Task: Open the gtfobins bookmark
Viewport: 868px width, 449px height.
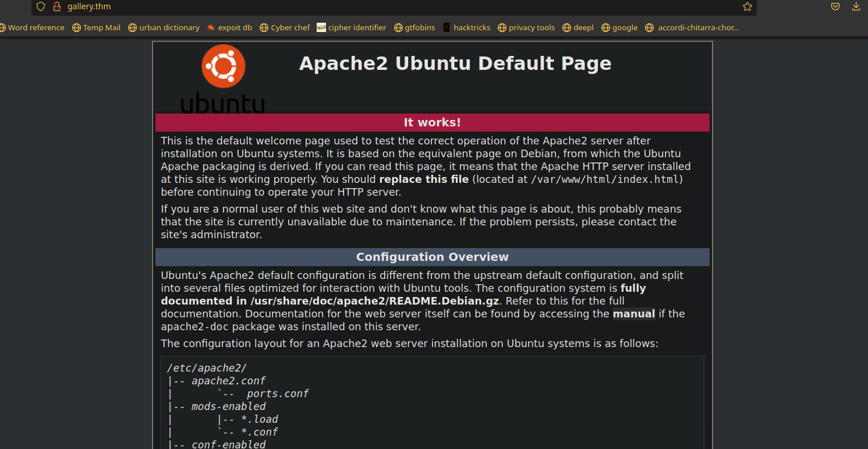Action: click(x=414, y=27)
